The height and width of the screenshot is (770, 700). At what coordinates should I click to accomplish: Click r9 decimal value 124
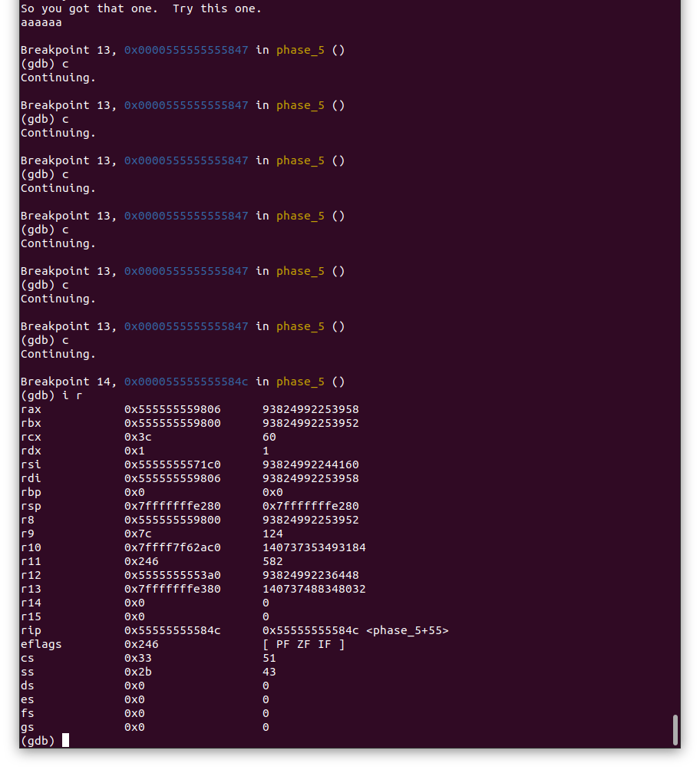click(273, 534)
